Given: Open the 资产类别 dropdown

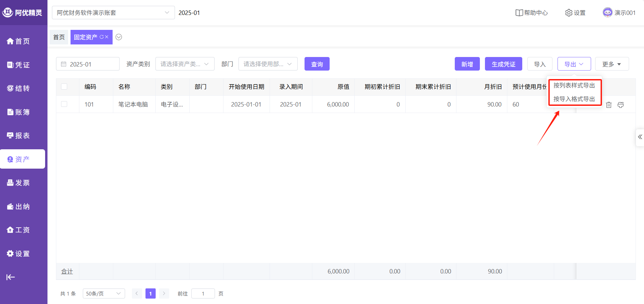Looking at the screenshot, I should tap(185, 64).
